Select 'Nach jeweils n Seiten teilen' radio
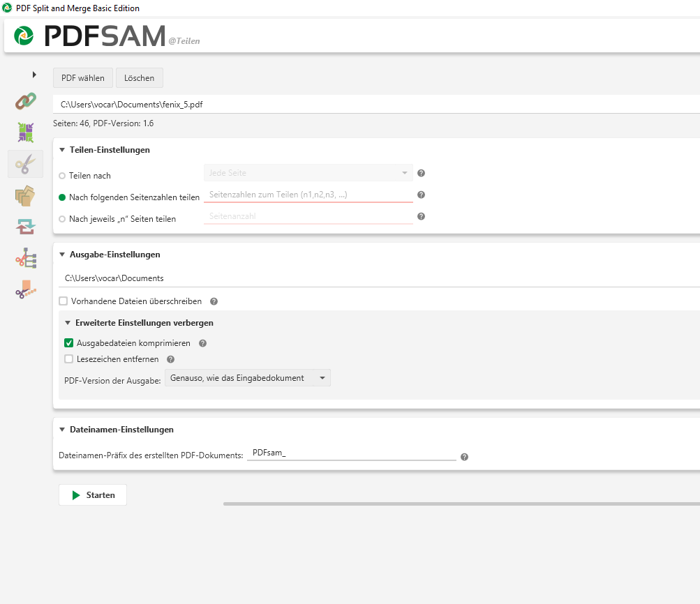The width and height of the screenshot is (700, 604). 62,219
